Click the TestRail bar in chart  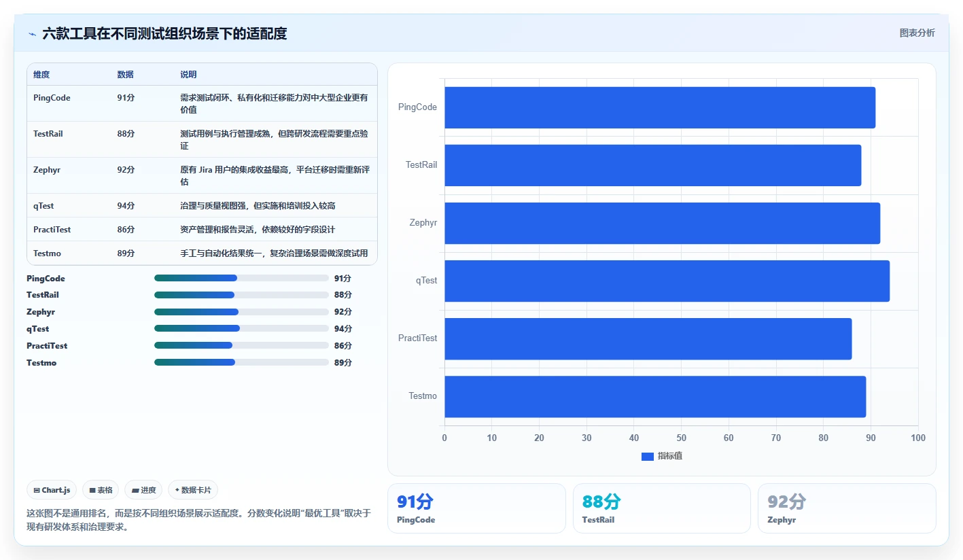click(652, 165)
